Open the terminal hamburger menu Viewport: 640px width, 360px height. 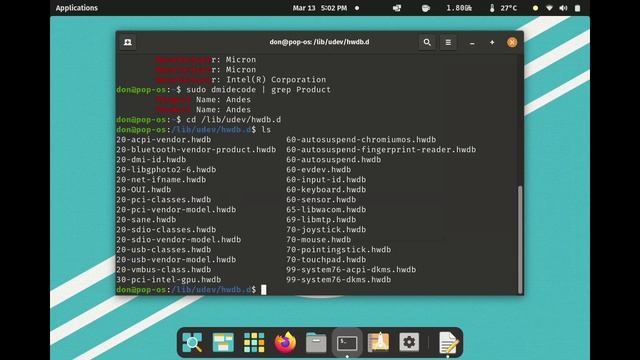(448, 42)
